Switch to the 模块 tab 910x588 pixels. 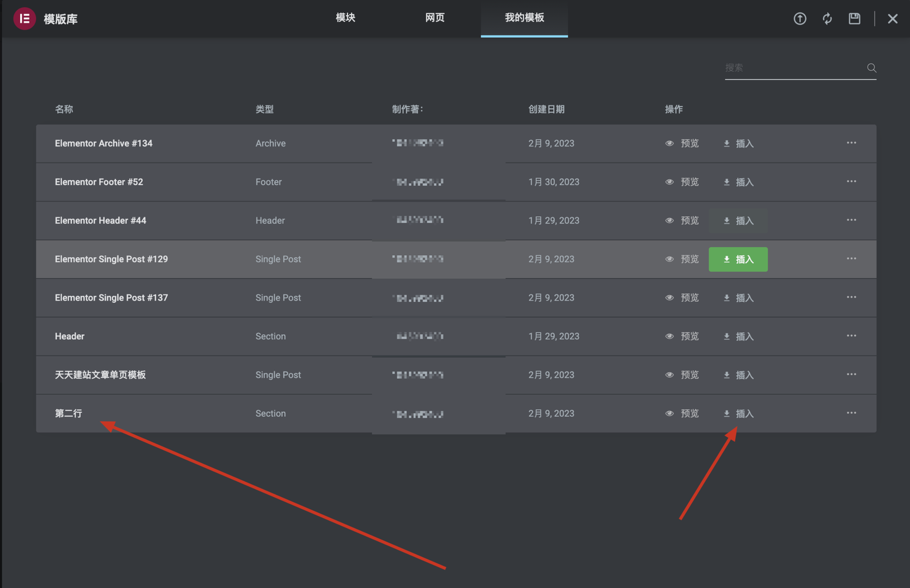[x=346, y=18]
